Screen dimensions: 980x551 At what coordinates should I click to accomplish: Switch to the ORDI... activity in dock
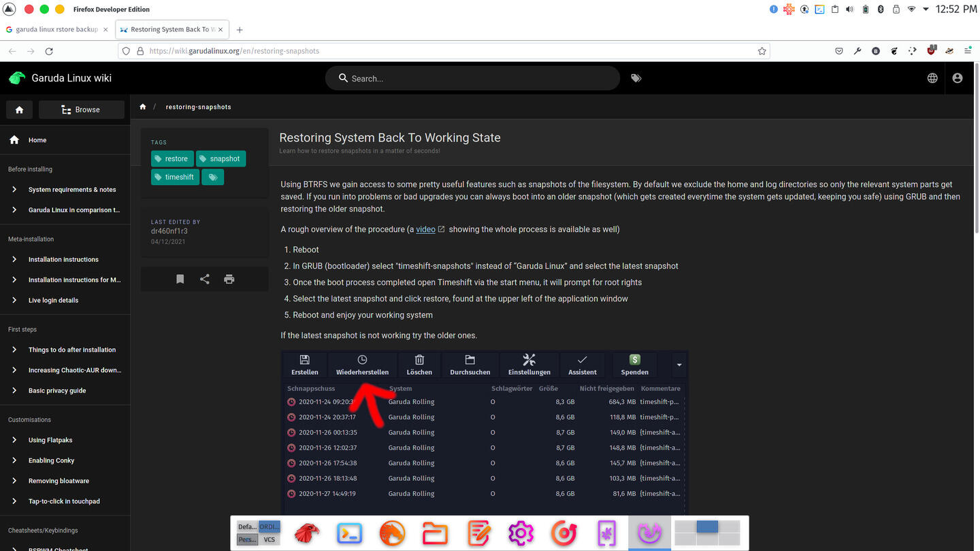click(x=269, y=527)
